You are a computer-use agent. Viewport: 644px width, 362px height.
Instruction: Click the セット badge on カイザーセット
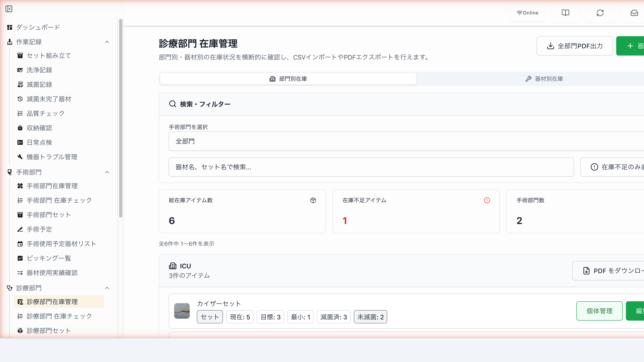pos(210,317)
